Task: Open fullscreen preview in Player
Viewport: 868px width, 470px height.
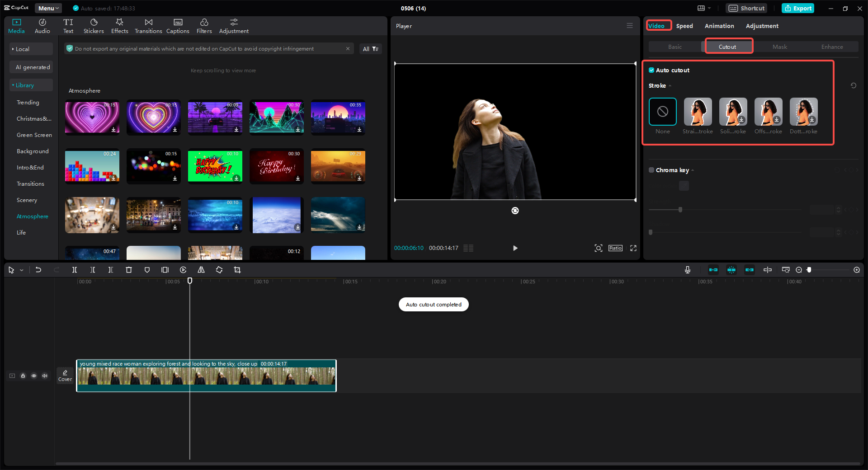Action: pos(633,248)
